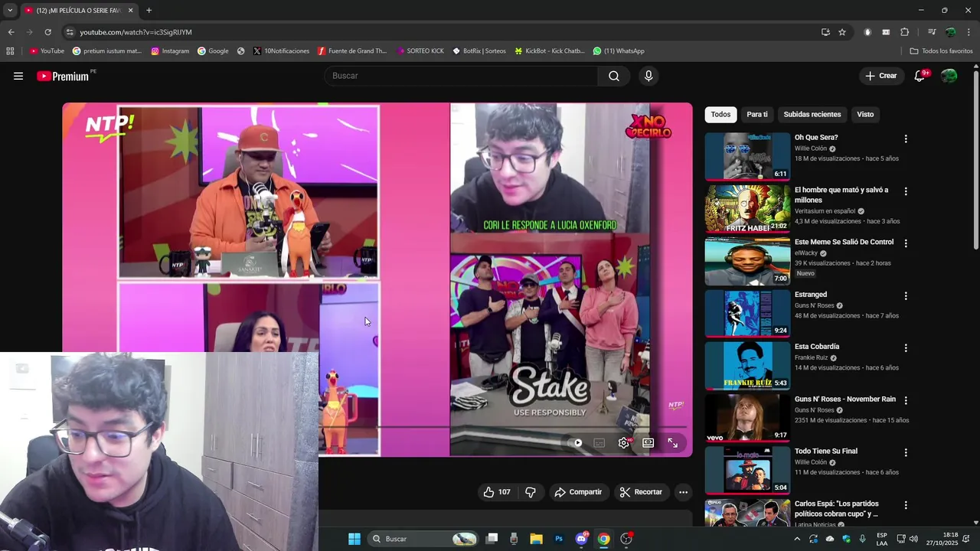Open Chrome apps grid in bookmarks bar

pos(10,51)
